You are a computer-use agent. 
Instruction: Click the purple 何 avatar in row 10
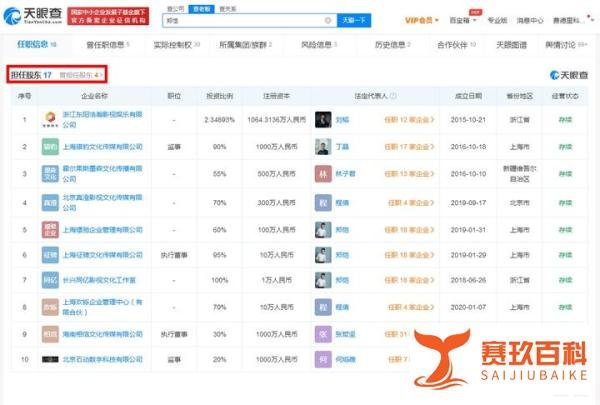tap(323, 359)
